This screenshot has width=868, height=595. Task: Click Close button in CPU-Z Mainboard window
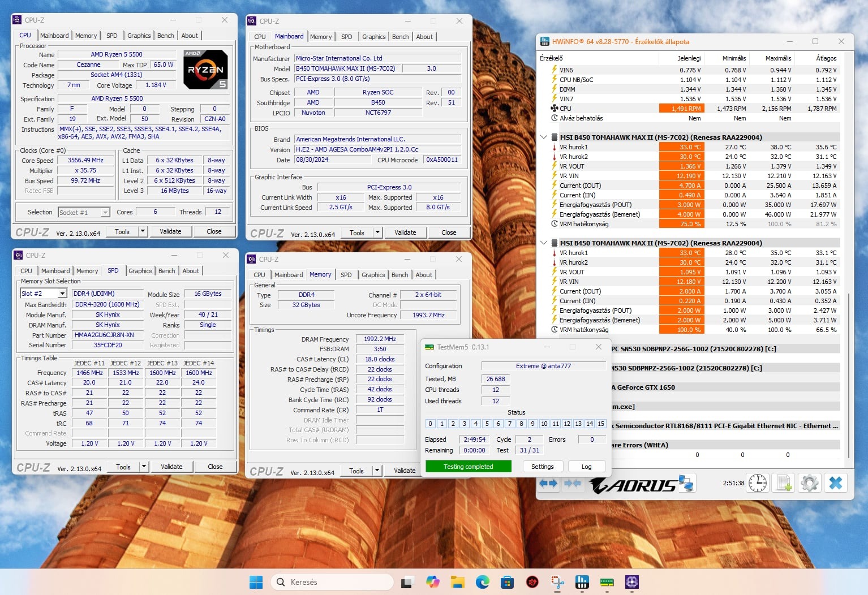coord(449,232)
